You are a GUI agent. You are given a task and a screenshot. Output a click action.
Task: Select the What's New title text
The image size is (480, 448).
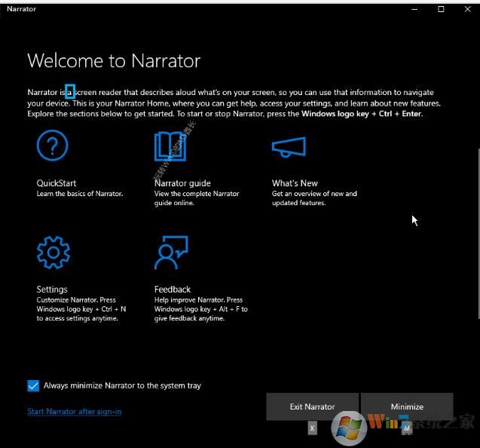(x=295, y=183)
